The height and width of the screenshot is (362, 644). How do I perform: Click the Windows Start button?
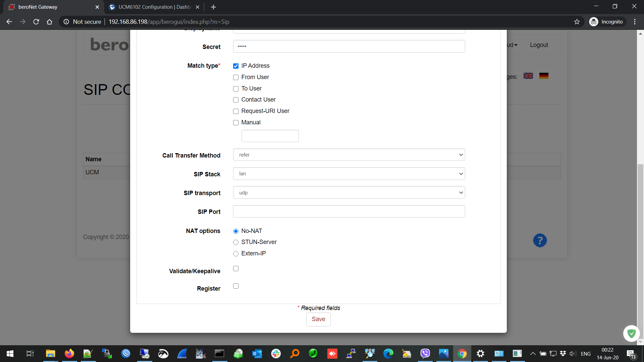point(10,354)
